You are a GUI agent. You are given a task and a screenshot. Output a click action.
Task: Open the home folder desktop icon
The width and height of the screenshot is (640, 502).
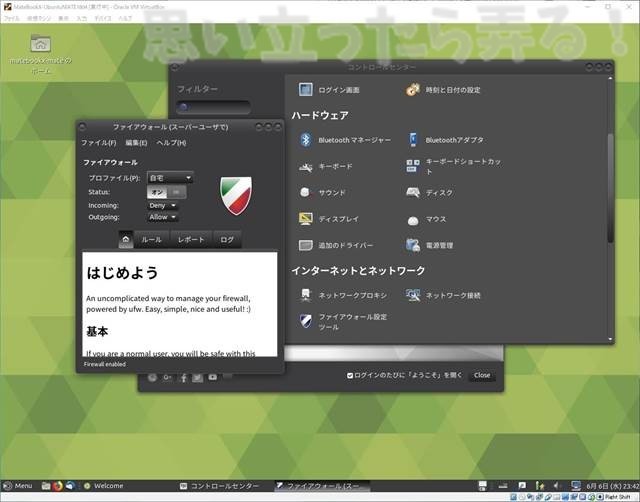[x=40, y=44]
